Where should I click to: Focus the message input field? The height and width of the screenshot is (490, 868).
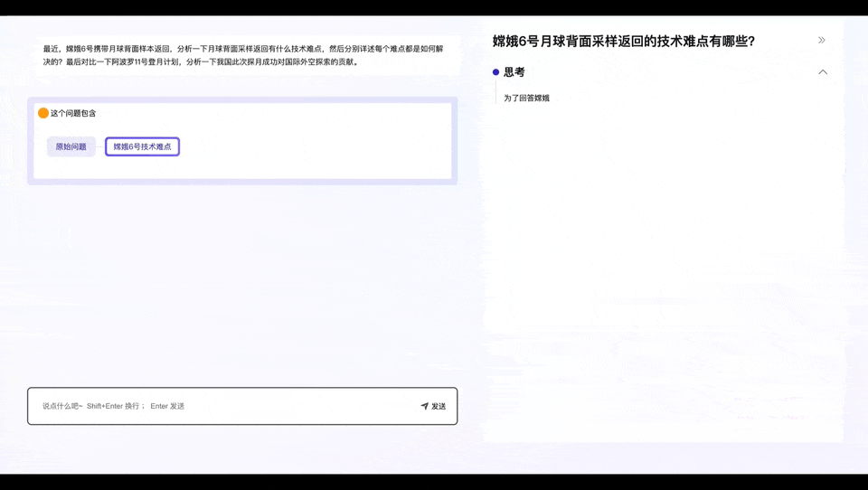coord(242,406)
